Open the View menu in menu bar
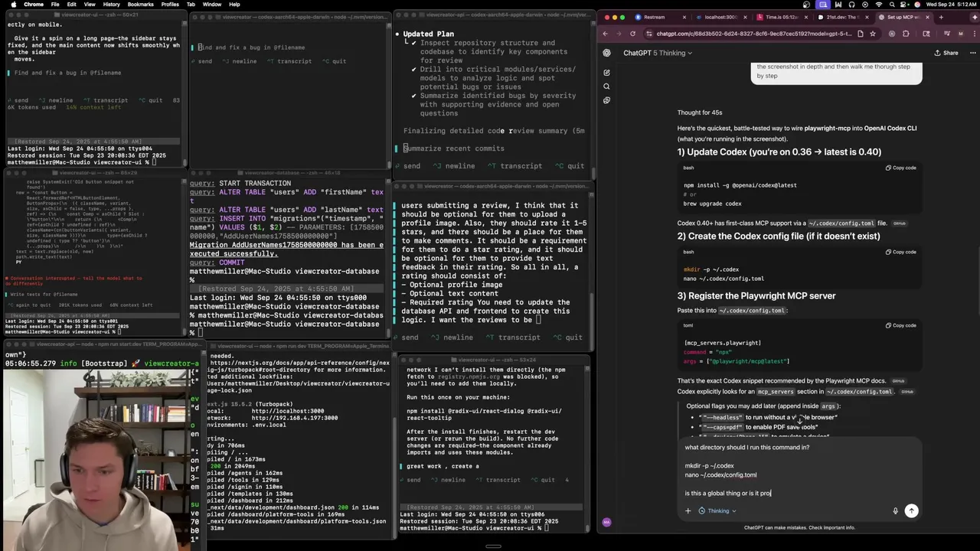Viewport: 980px width, 551px height. 90,5
